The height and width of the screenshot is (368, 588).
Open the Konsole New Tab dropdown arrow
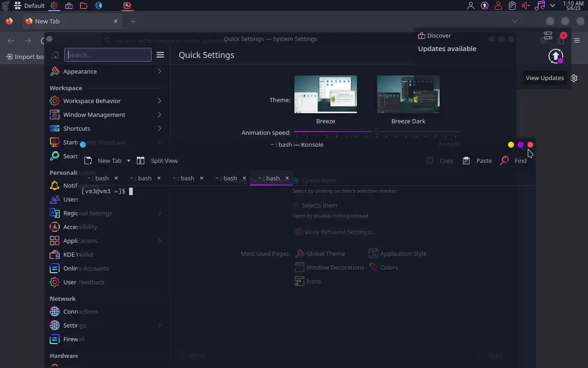click(129, 161)
